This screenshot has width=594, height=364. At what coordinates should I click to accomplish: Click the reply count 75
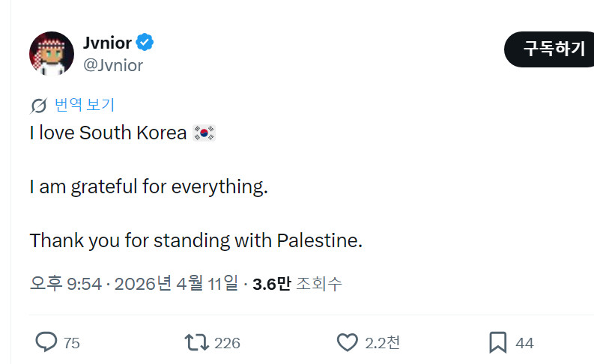point(71,343)
